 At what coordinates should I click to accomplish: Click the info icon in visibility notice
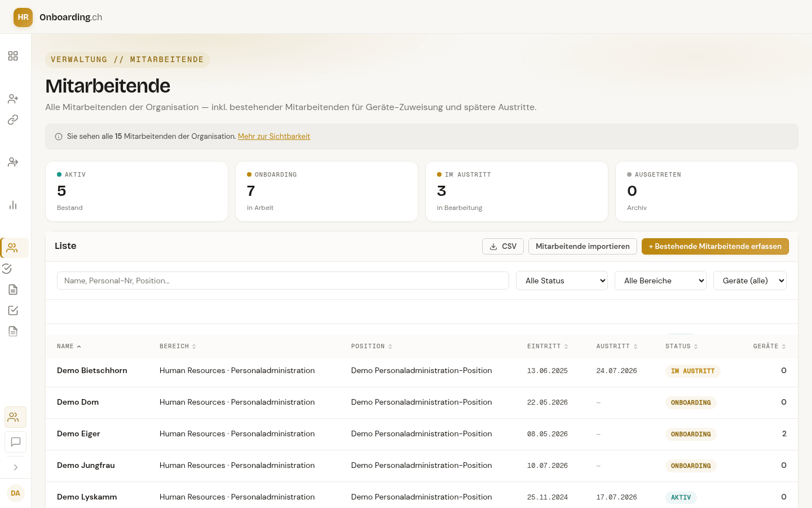click(x=59, y=137)
